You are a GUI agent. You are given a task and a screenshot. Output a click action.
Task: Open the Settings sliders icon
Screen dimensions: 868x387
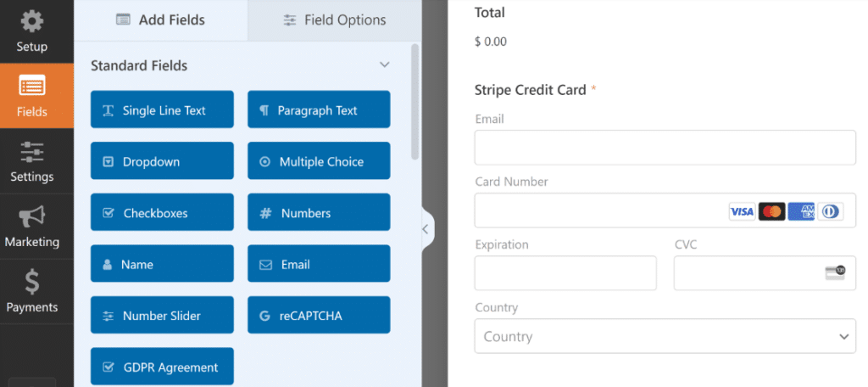tap(32, 152)
